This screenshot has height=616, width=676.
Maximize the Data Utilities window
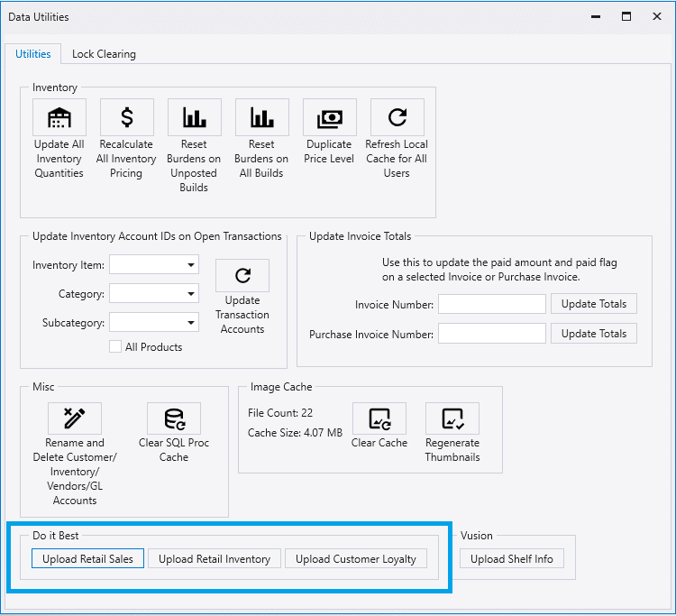(x=626, y=17)
